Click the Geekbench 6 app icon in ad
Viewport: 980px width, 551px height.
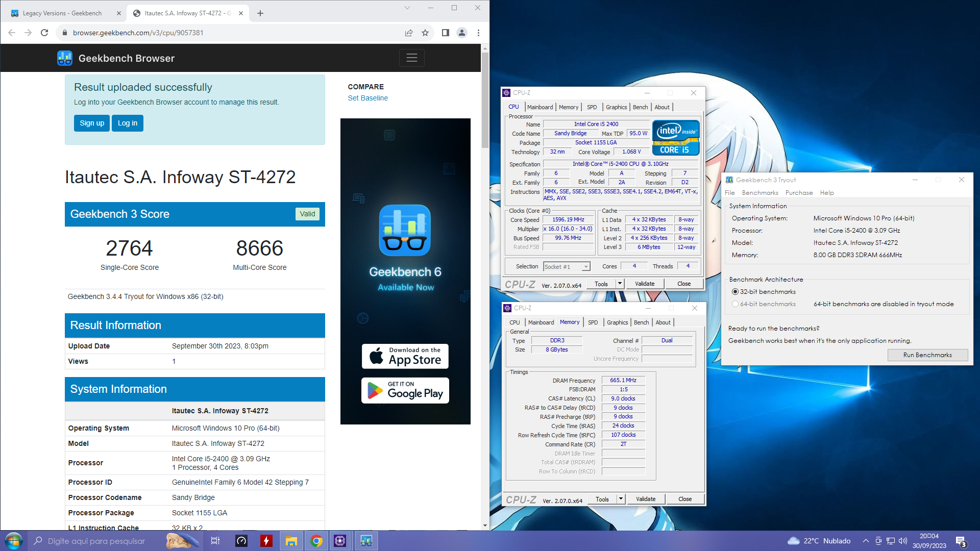pyautogui.click(x=405, y=230)
